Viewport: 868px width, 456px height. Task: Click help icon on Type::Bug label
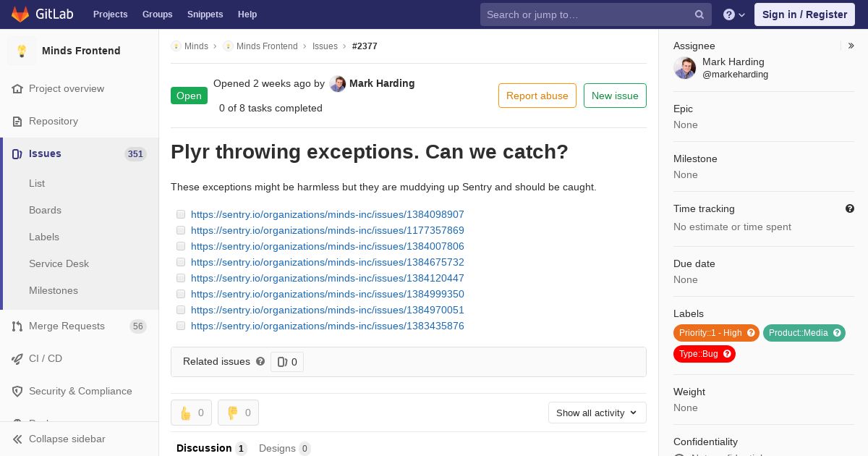tap(727, 354)
